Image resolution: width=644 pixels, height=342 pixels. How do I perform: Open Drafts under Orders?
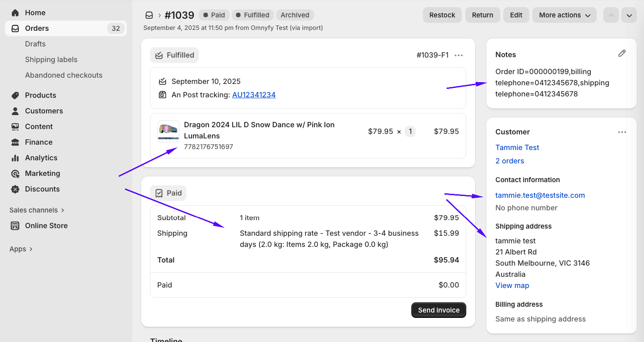[35, 44]
